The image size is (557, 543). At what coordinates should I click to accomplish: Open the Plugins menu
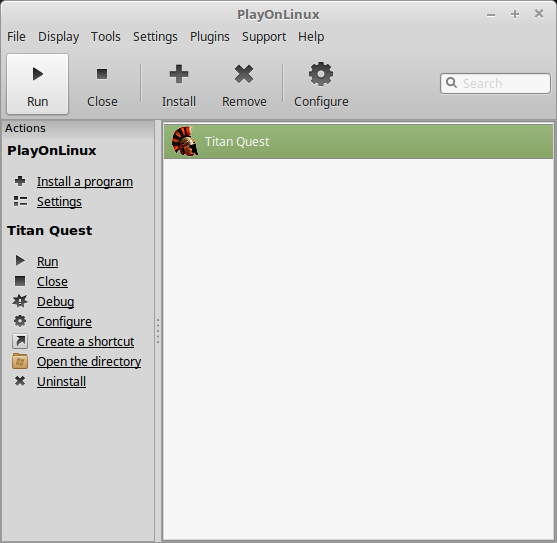[x=210, y=37]
